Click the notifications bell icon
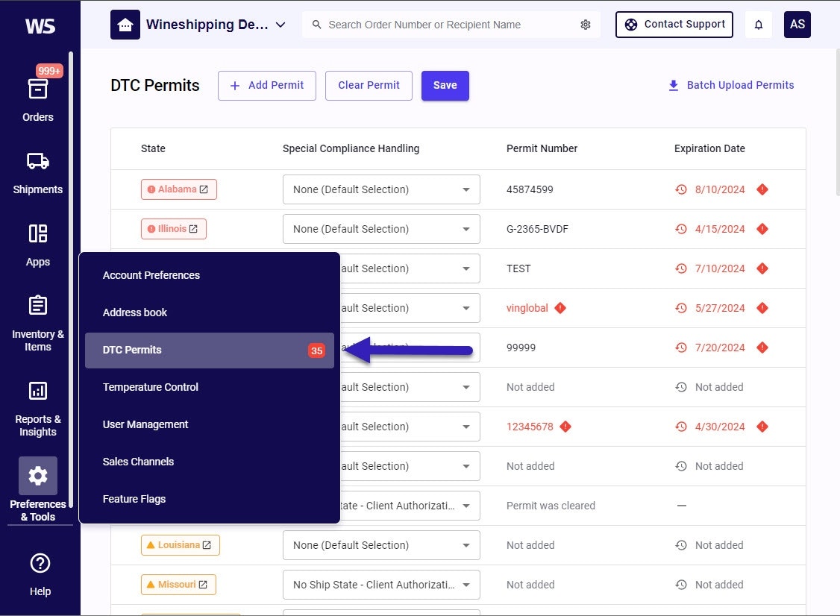This screenshot has width=840, height=616. point(759,25)
